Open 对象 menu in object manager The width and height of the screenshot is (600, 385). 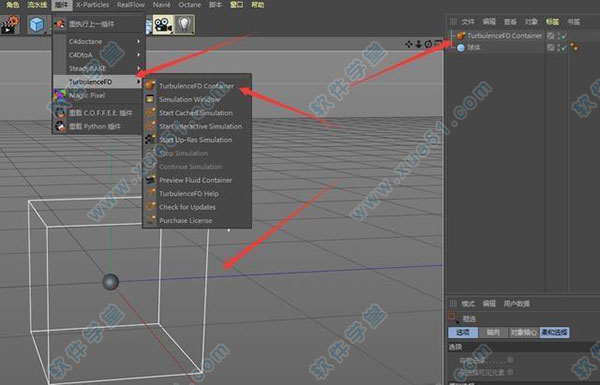531,22
